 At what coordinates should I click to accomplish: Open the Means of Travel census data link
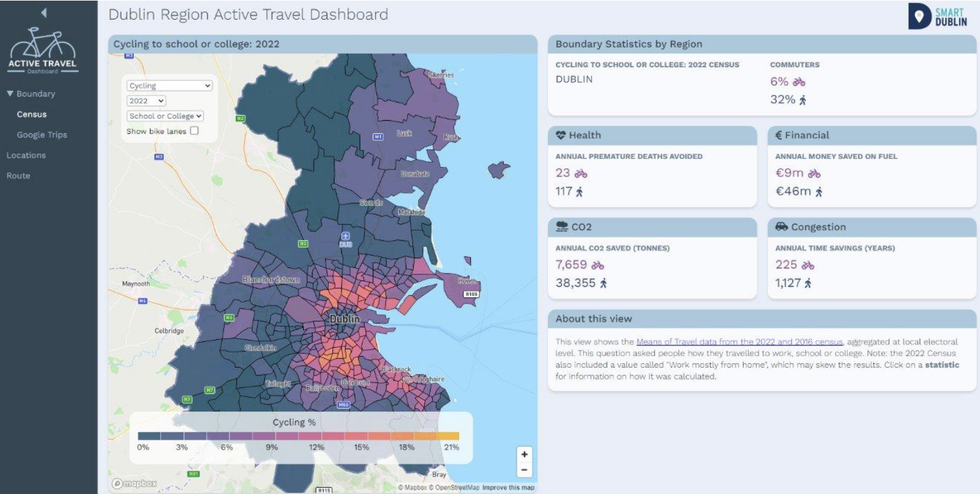[x=738, y=342]
